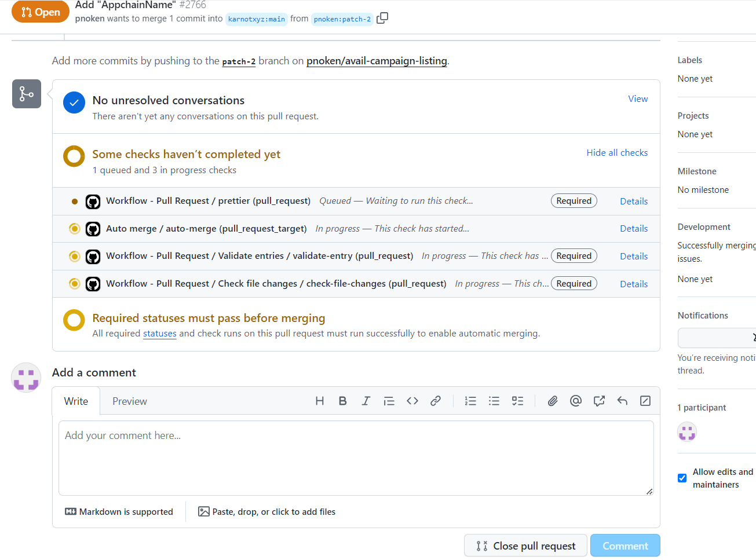
Task: Open the pnoken/avail-campaign-listing repository link
Action: 377,61
